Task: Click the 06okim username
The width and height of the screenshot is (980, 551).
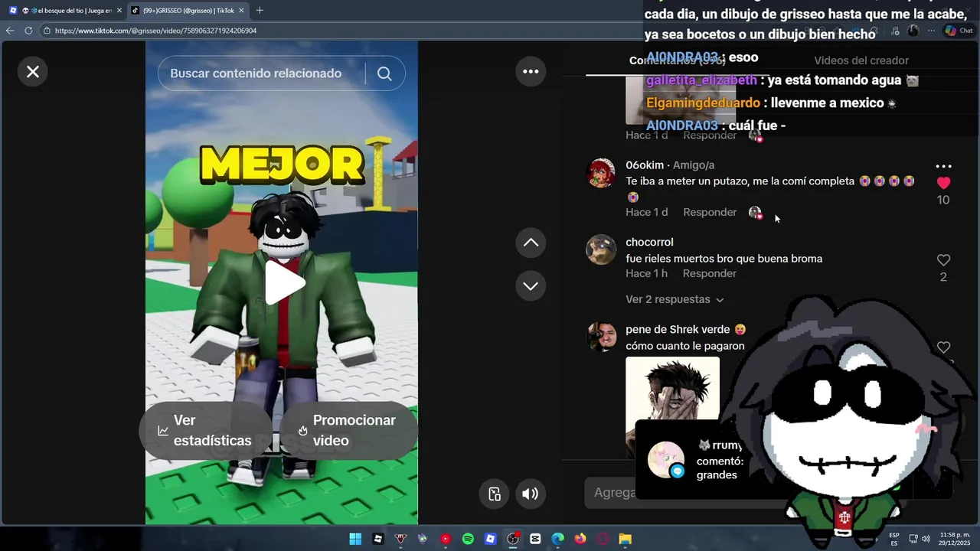Action: [x=645, y=165]
